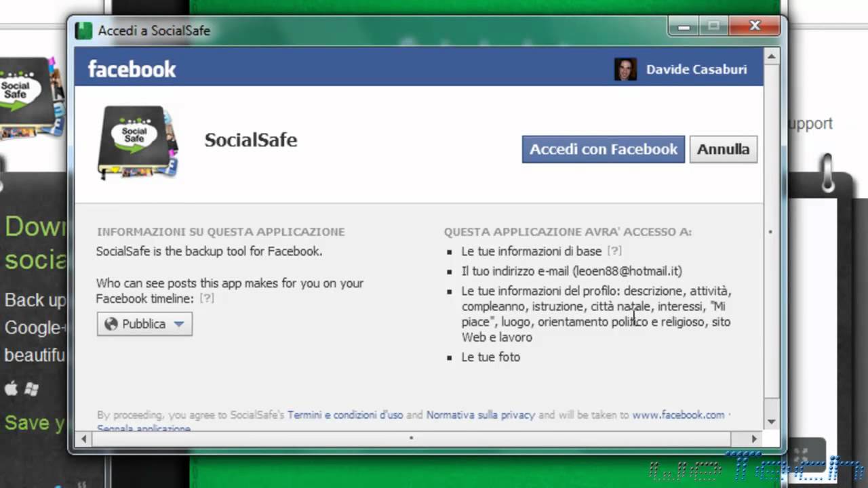Click the SocialSafe app icon in the dialog
The width and height of the screenshot is (868, 488).
[138, 142]
